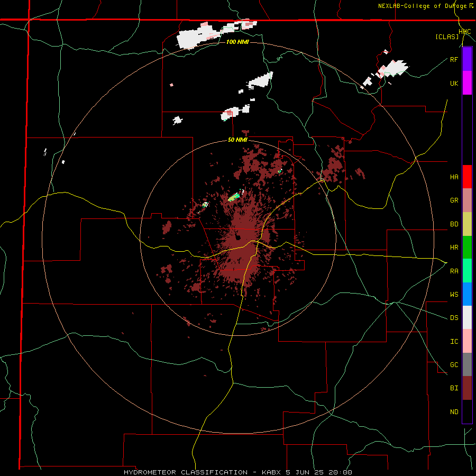
Task: Click the RF legend label
Action: coord(454,59)
